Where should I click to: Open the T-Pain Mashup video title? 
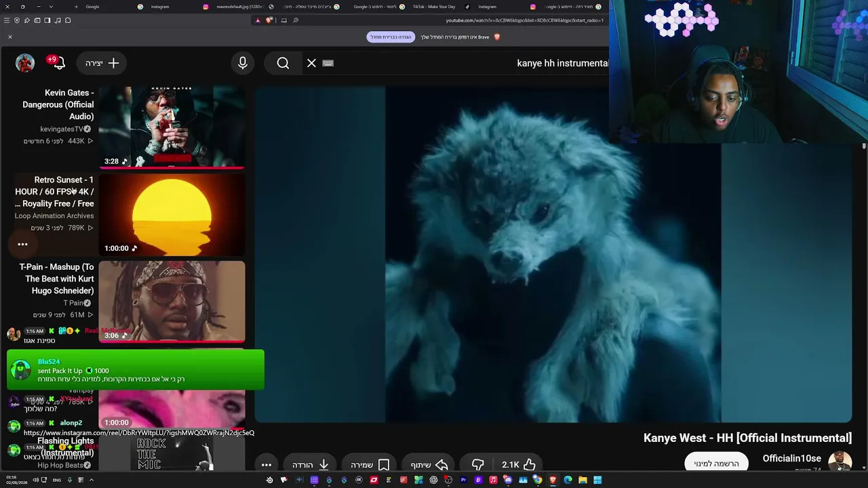[x=57, y=279]
